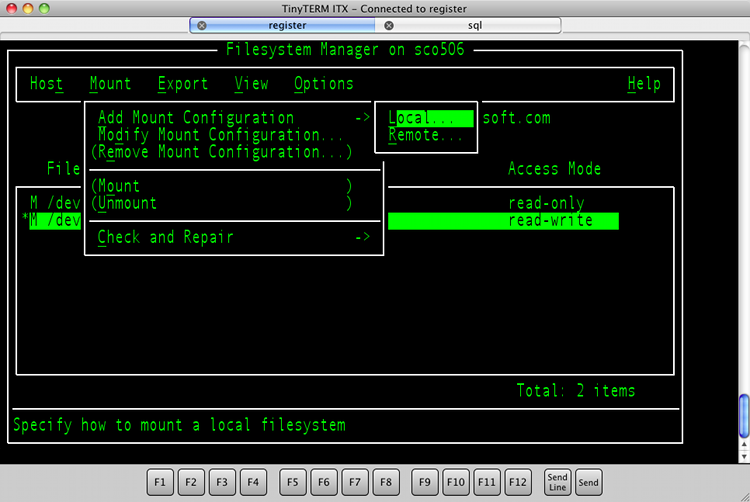Close the sql tab using its X icon
The height and width of the screenshot is (502, 750).
(389, 25)
